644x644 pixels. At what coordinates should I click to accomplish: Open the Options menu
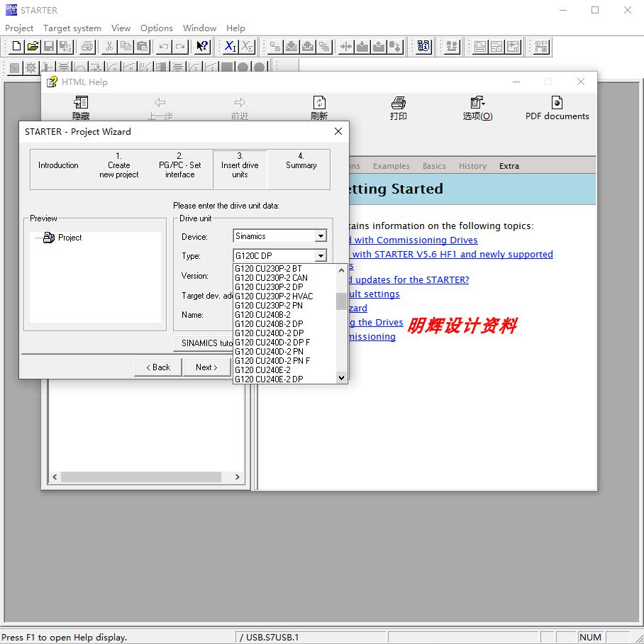coord(157,28)
